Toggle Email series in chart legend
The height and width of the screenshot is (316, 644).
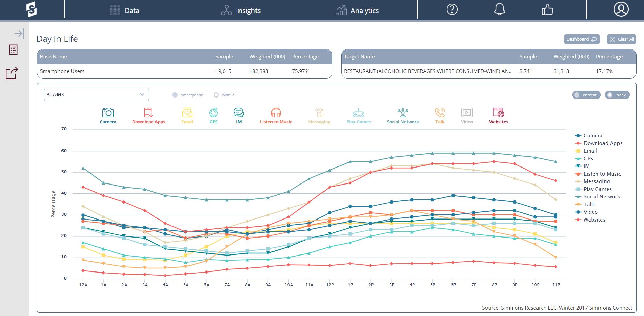[x=586, y=151]
